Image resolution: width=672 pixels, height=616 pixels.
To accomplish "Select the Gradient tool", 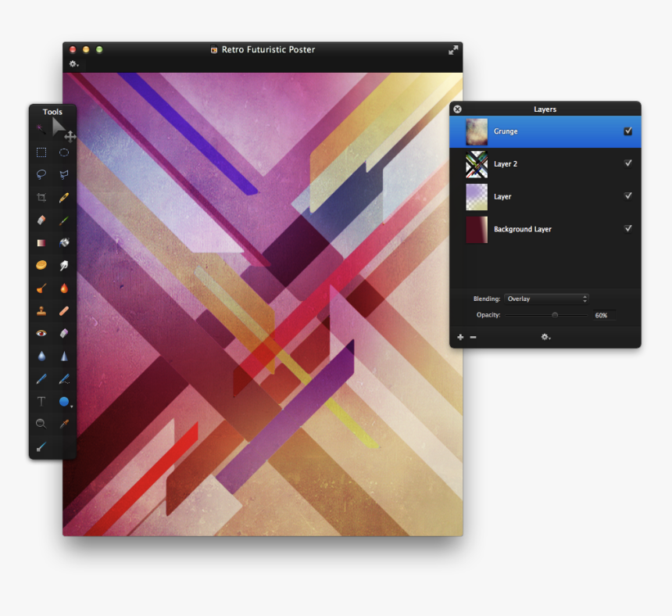I will tap(41, 243).
